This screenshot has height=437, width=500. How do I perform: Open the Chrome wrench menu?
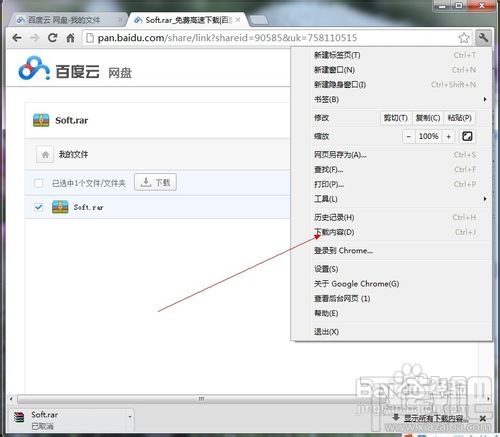coord(483,37)
